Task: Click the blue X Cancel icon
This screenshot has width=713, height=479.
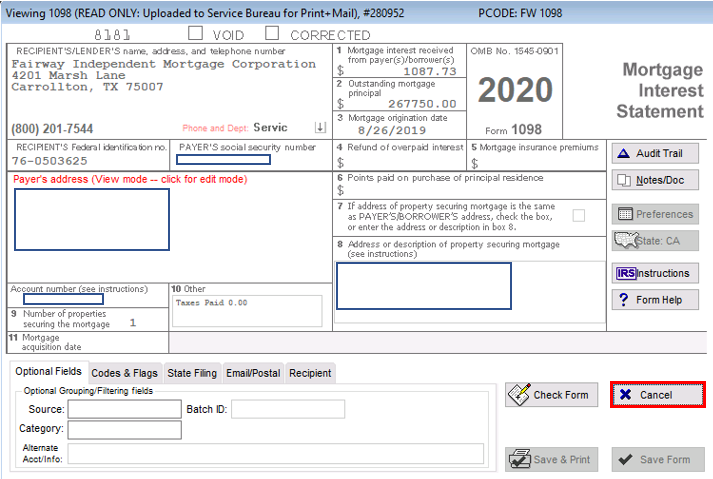Action: coord(625,394)
